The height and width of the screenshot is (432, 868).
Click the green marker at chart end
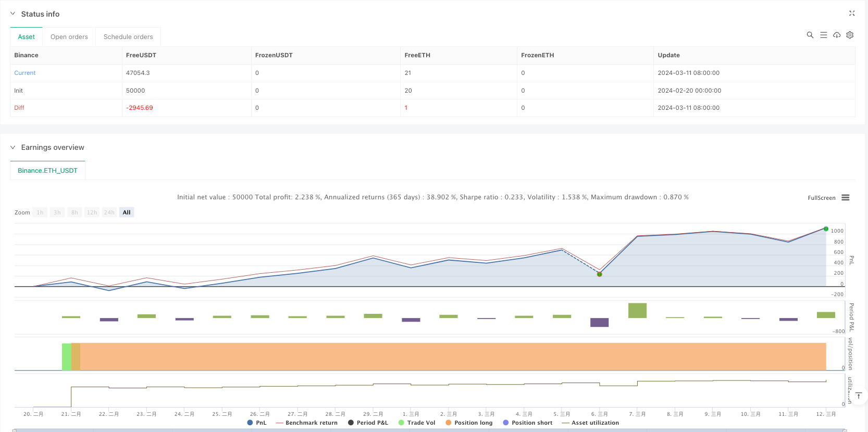pyautogui.click(x=826, y=228)
